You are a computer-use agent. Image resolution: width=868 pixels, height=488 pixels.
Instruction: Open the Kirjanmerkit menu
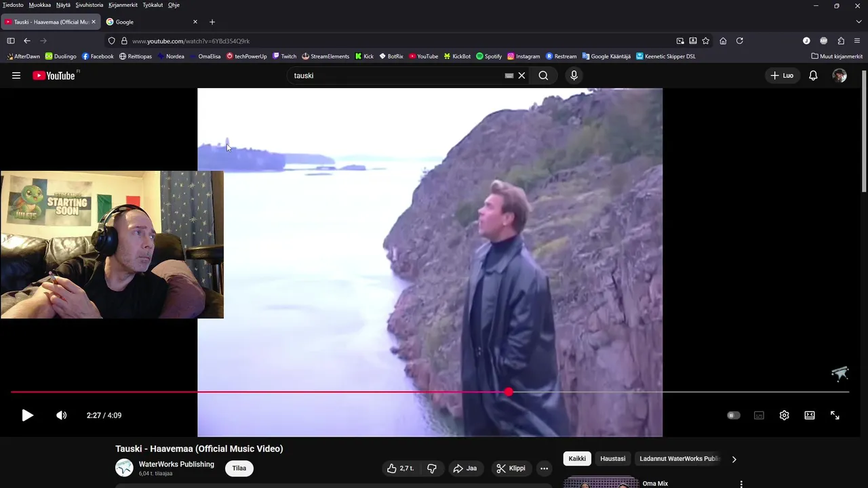point(123,5)
